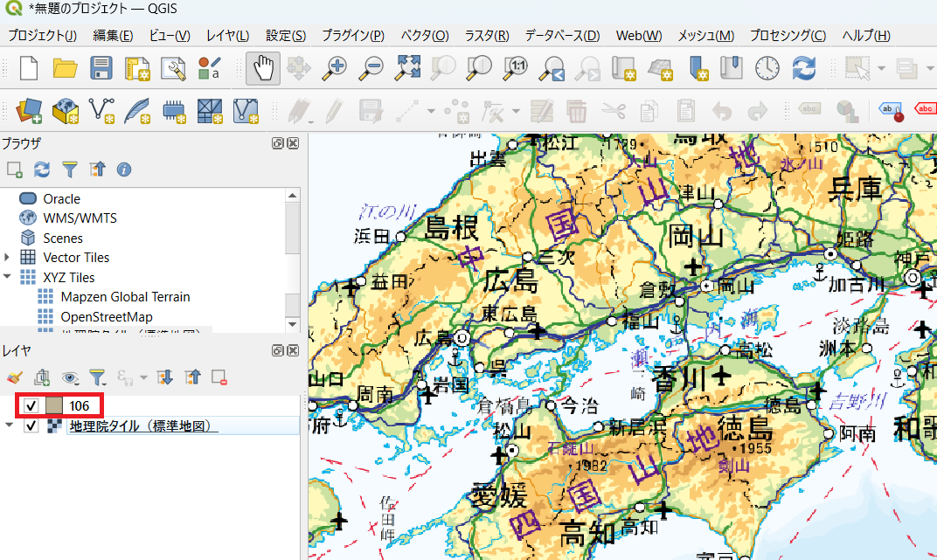
Task: Open the Data Source Manager icon
Action: click(x=28, y=111)
